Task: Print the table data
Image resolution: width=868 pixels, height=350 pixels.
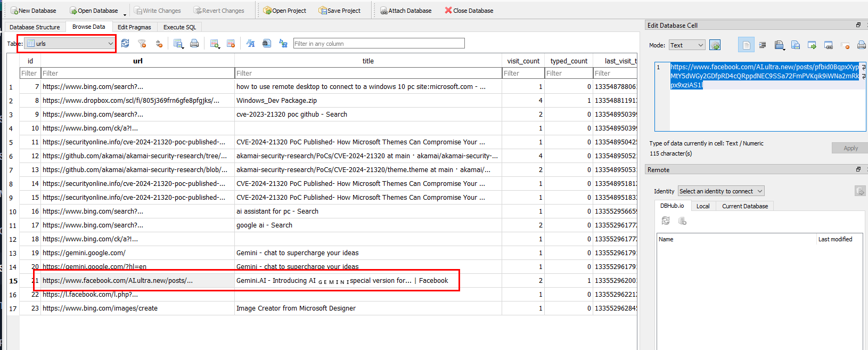Action: pyautogui.click(x=194, y=44)
